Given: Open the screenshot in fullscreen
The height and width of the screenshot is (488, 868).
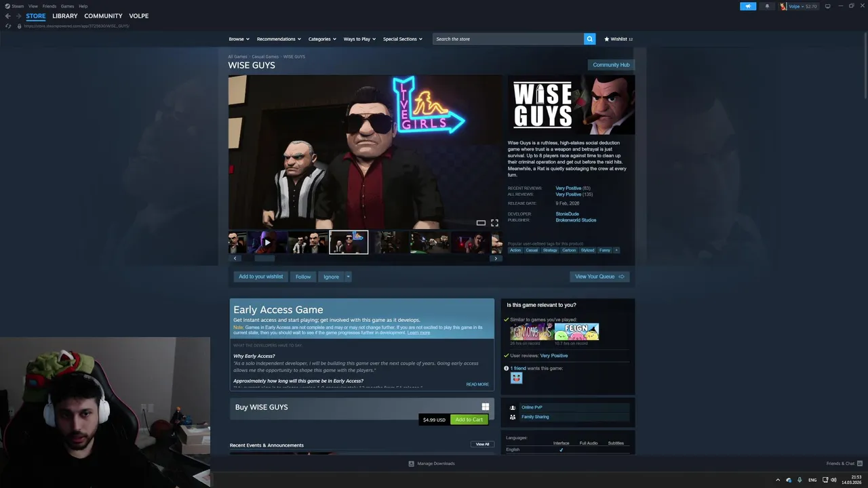Looking at the screenshot, I should coord(494,223).
